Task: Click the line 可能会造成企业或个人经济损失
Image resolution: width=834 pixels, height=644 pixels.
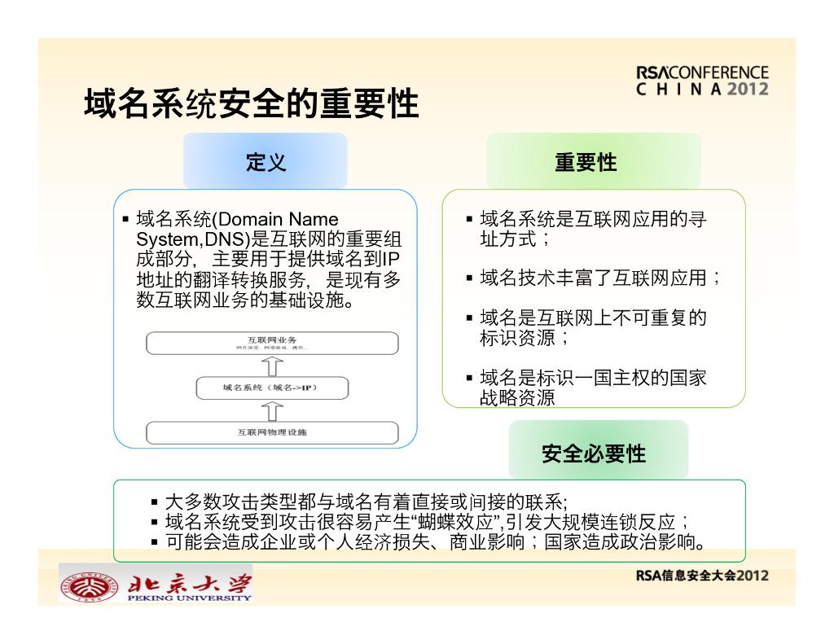Action: [436, 542]
